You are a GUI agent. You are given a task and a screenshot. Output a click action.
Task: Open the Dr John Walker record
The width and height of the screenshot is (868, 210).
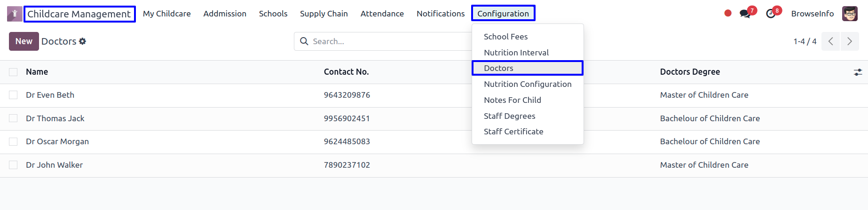coord(55,165)
